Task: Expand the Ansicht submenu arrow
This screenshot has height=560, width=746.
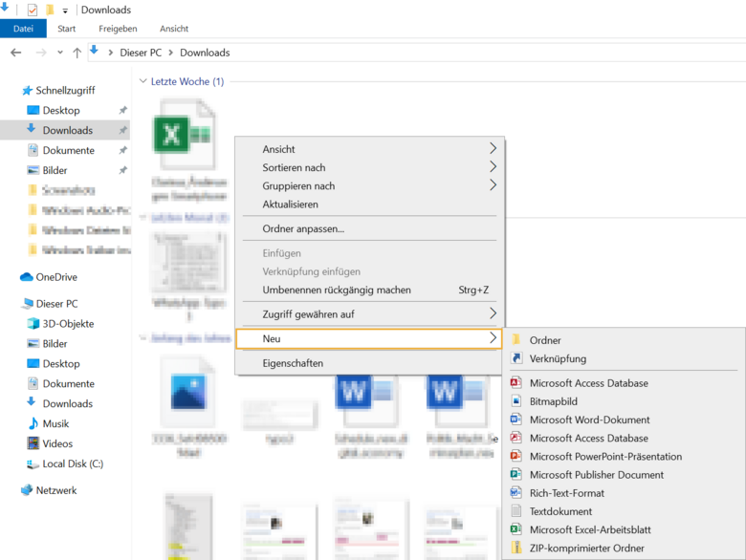Action: coord(493,149)
